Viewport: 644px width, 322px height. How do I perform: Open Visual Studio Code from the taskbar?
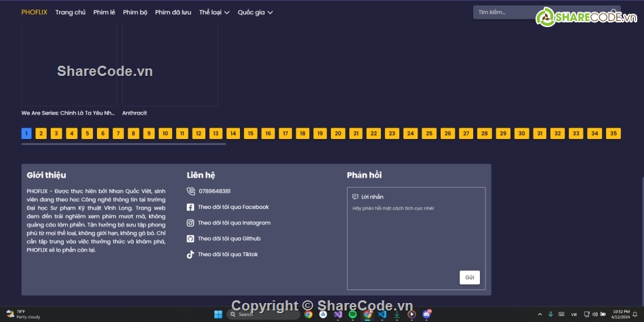click(382, 315)
